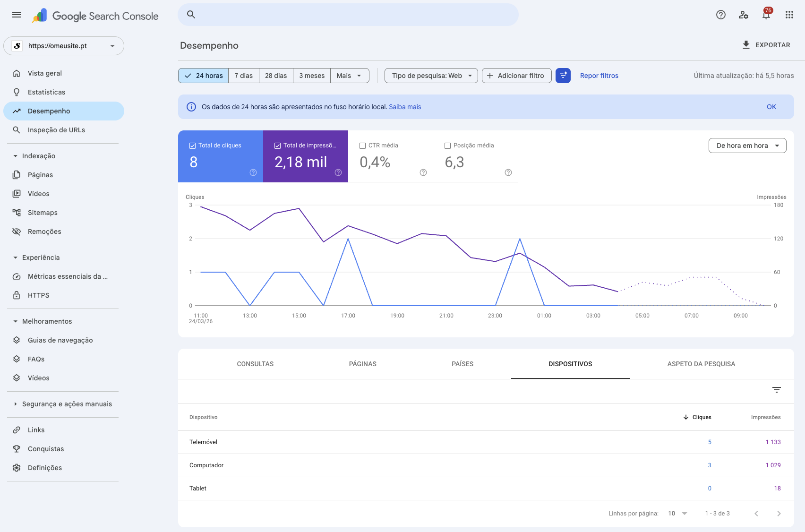Open property selector https://omeusite.pt
Viewport: 805px width, 532px height.
click(x=64, y=46)
